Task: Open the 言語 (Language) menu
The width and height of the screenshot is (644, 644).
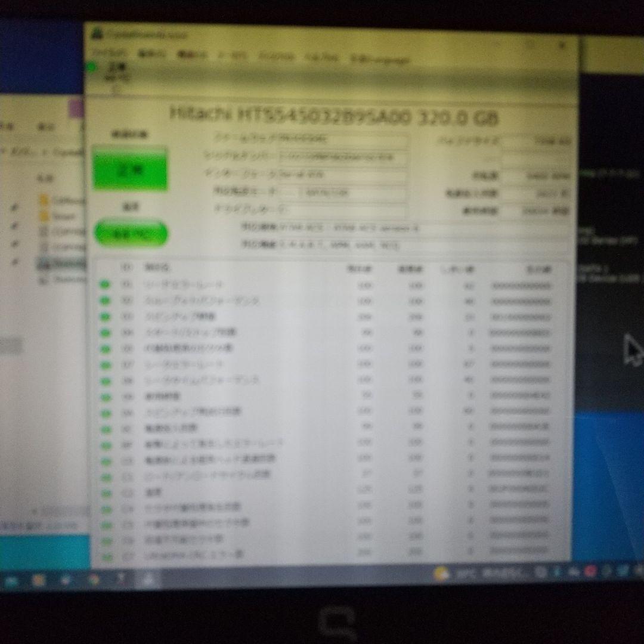Action: (x=380, y=58)
